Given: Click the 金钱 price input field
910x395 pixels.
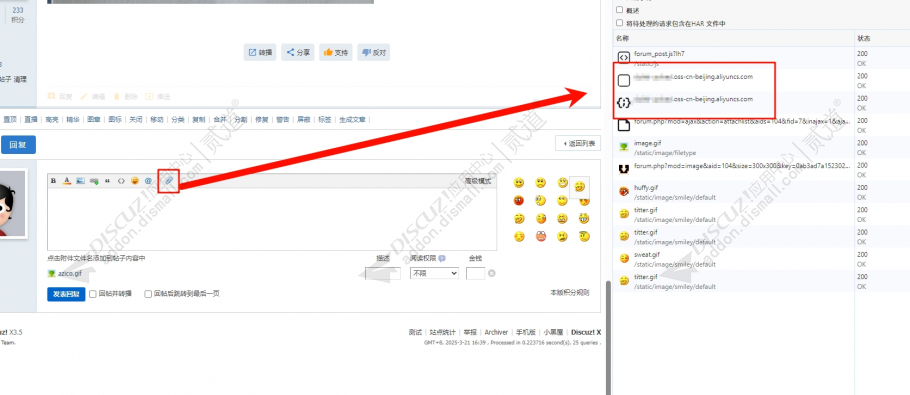Looking at the screenshot, I should [475, 273].
